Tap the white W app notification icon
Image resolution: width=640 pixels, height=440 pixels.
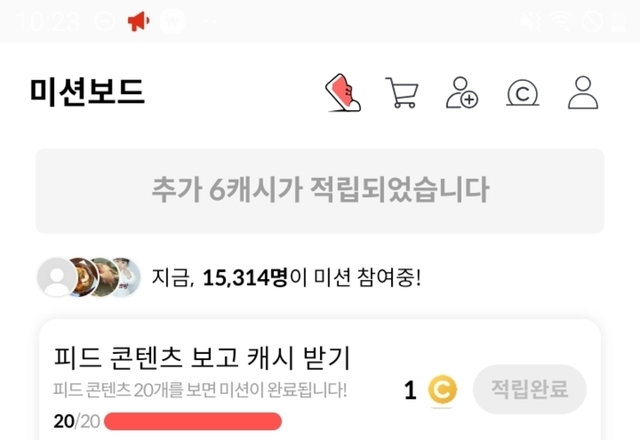pyautogui.click(x=172, y=21)
